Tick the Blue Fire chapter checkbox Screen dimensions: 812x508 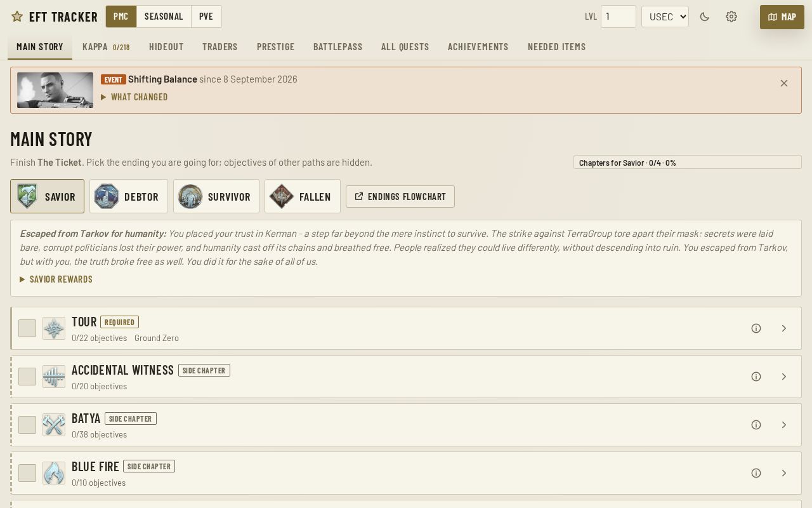click(x=27, y=473)
